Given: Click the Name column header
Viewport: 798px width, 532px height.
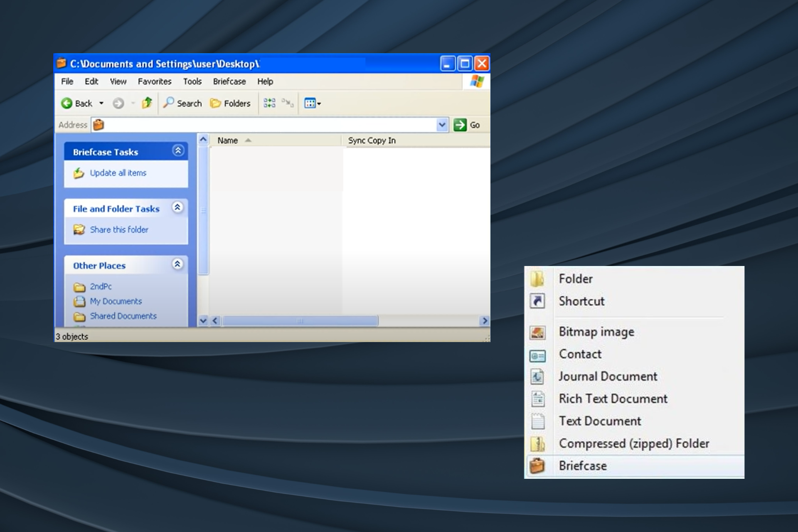Looking at the screenshot, I should point(228,140).
